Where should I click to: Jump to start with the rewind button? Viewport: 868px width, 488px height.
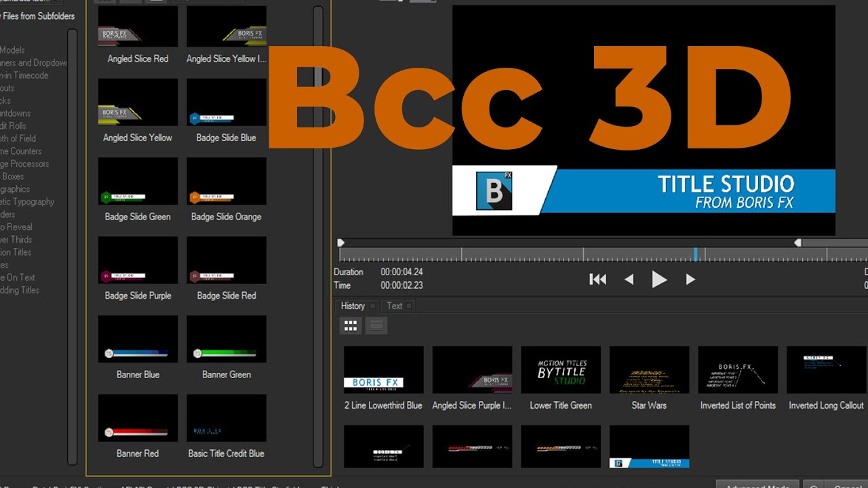tap(597, 279)
